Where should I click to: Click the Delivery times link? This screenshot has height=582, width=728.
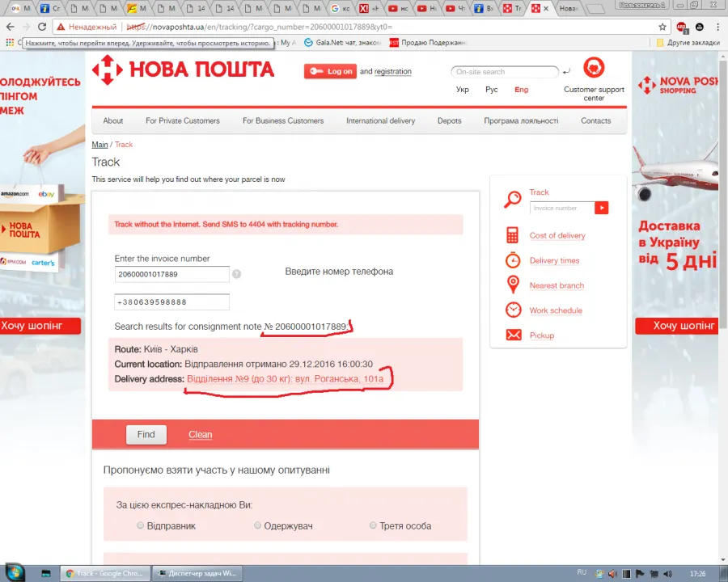click(554, 260)
